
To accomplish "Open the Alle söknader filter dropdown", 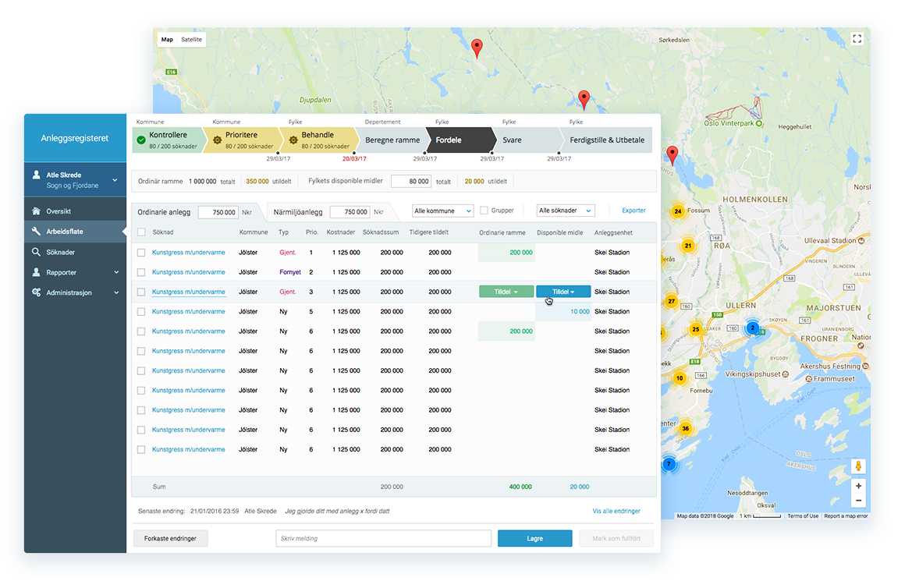I will click(x=565, y=211).
